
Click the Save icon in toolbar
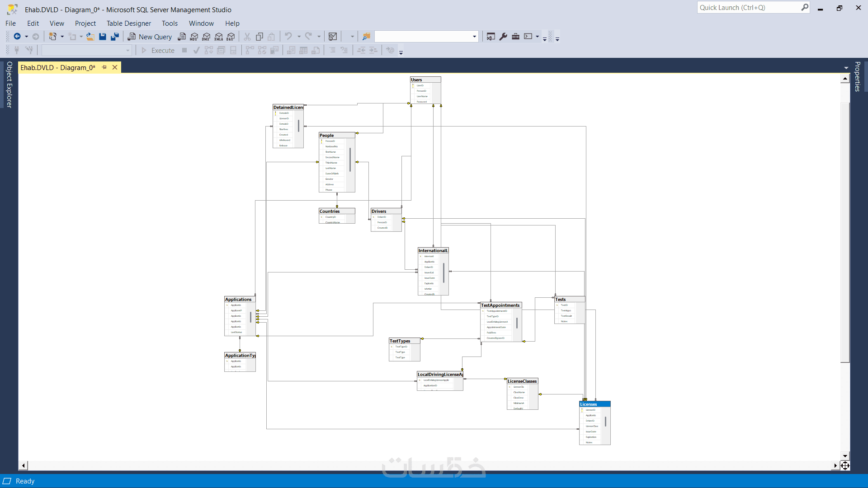[x=103, y=37]
